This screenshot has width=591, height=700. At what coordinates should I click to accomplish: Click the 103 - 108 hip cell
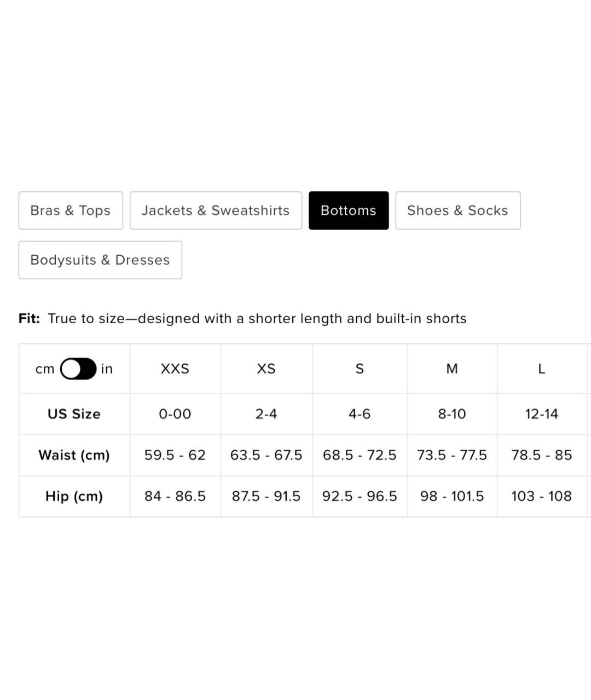coord(542,496)
